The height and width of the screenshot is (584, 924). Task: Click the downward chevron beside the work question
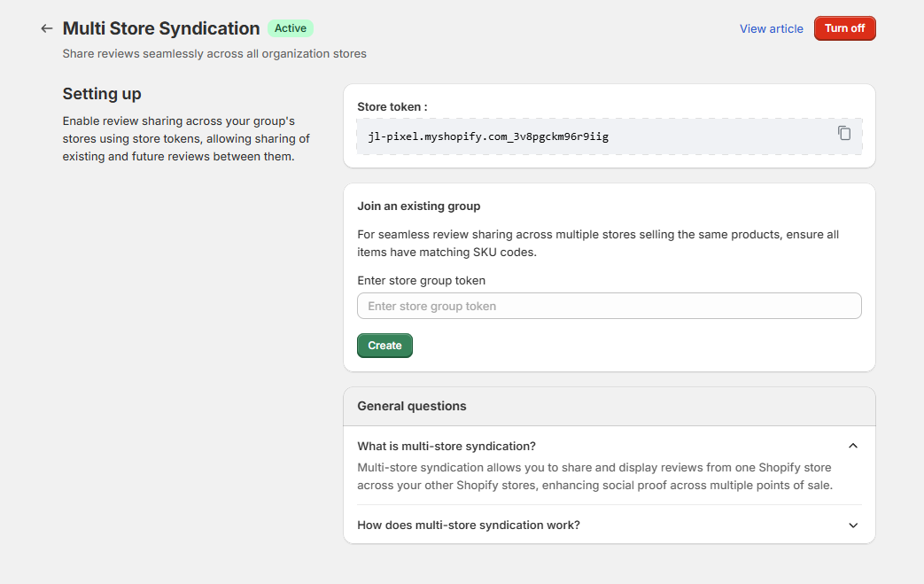pyautogui.click(x=853, y=525)
